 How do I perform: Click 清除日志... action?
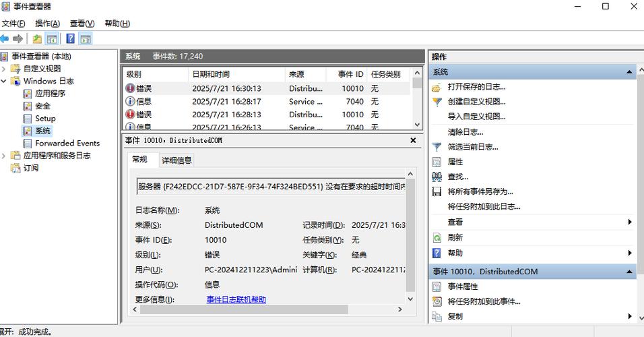[465, 132]
